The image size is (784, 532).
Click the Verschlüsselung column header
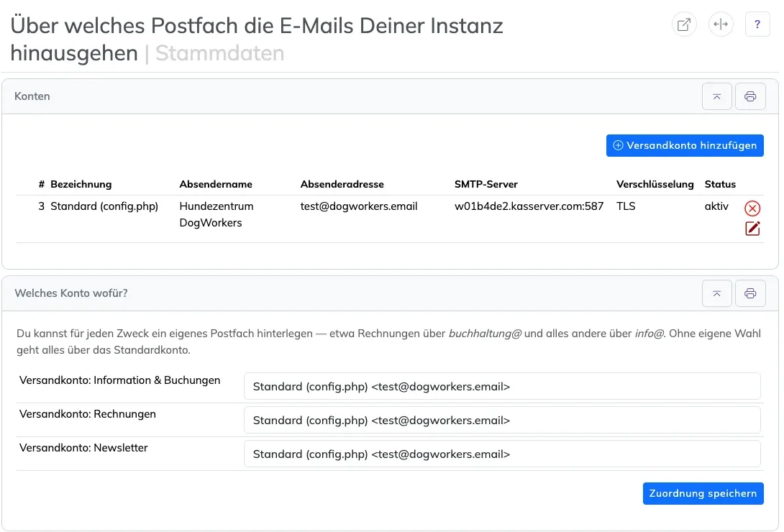point(655,184)
